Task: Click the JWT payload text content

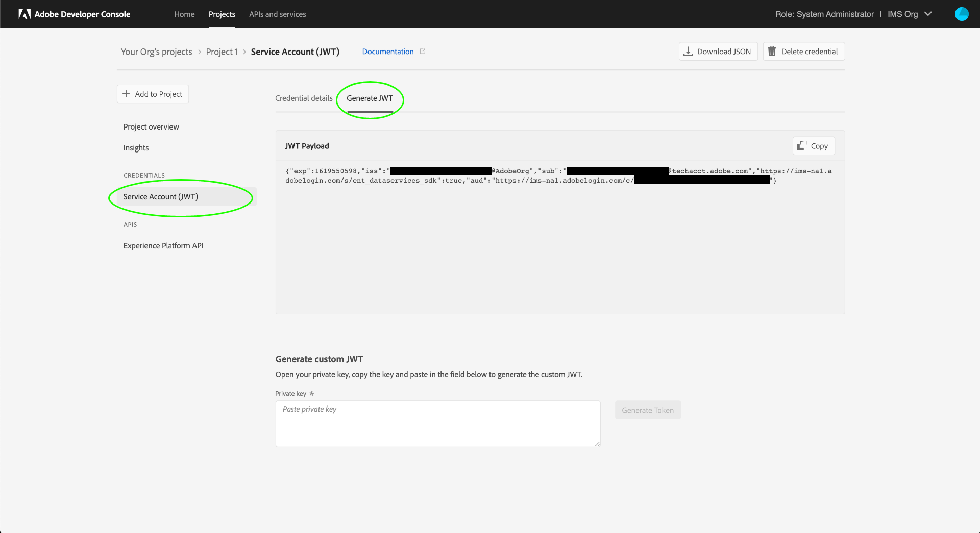Action: pos(558,176)
